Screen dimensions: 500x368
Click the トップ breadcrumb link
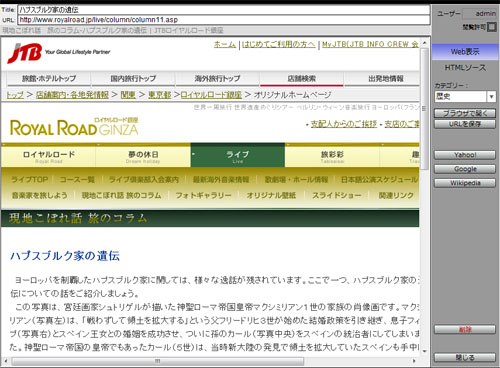tap(15, 95)
